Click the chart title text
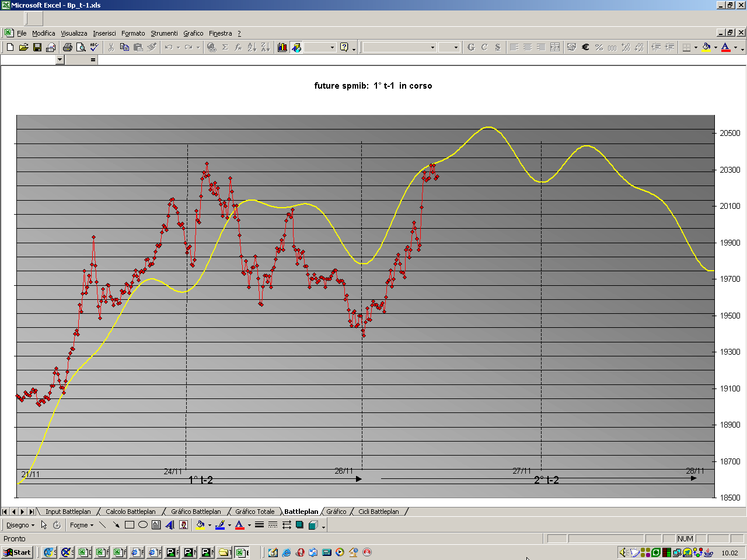The image size is (747, 560). [x=373, y=86]
